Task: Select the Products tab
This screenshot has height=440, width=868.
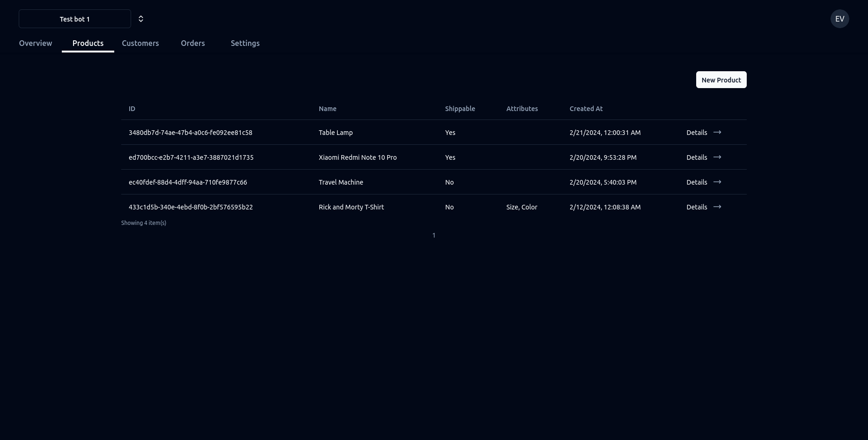Action: click(88, 43)
